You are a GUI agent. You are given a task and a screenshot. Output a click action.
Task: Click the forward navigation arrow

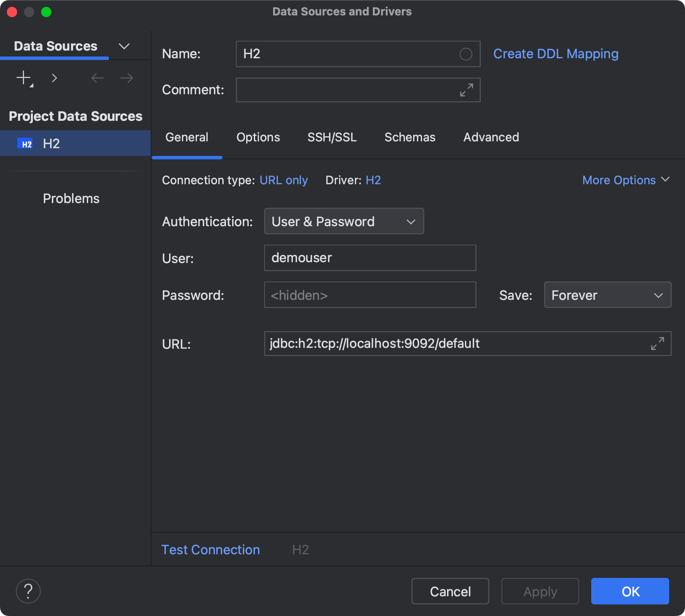coord(125,78)
